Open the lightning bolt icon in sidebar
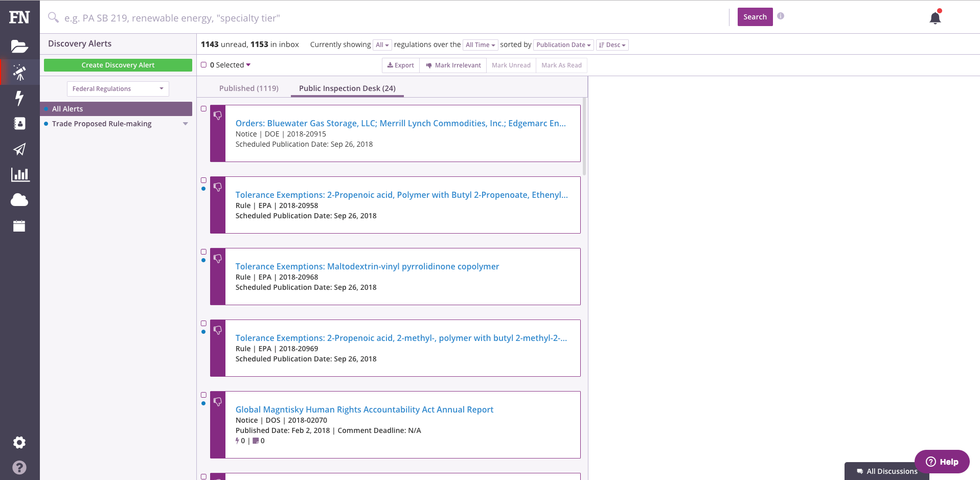 [x=19, y=98]
